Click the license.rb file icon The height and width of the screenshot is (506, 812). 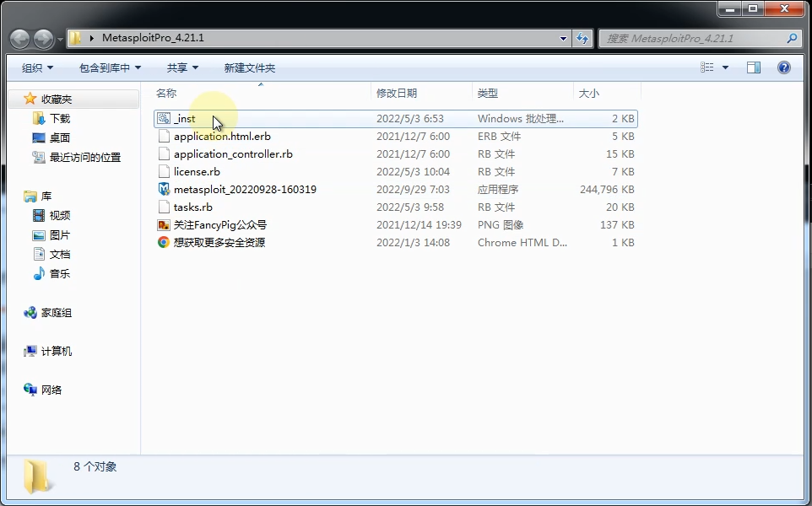[x=164, y=171]
